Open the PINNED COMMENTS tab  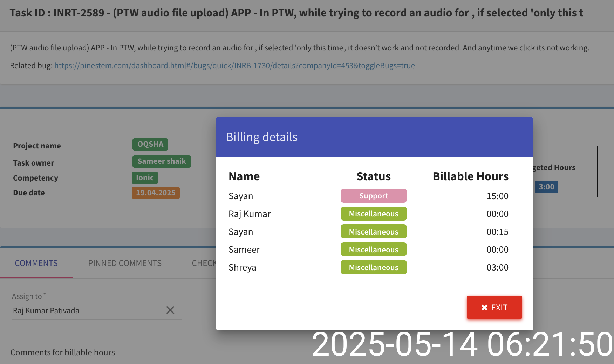[125, 263]
